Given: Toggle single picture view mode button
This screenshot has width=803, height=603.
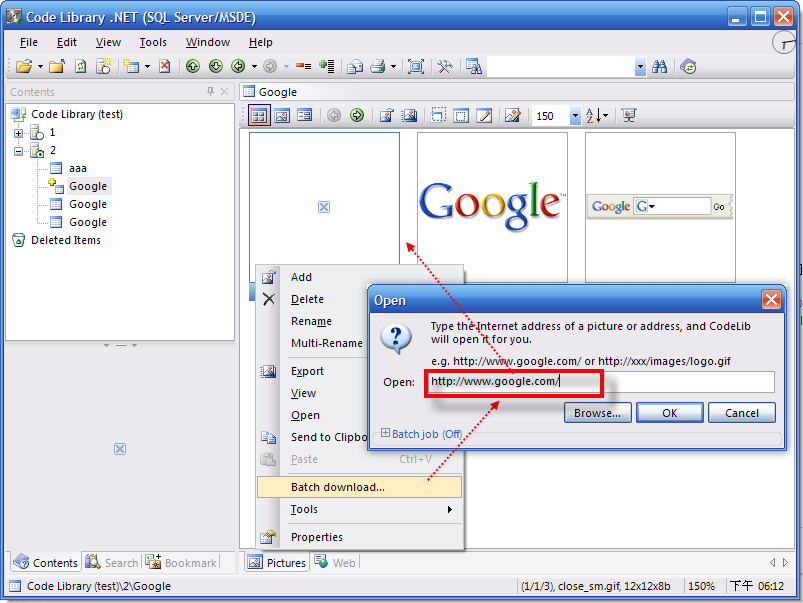Looking at the screenshot, I should point(282,115).
